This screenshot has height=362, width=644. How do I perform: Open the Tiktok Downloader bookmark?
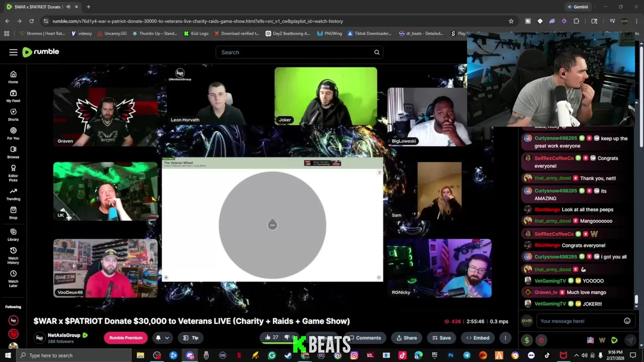[369, 34]
